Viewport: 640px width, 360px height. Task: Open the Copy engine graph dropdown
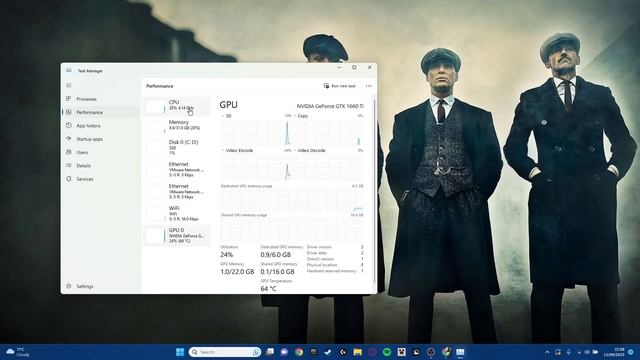(x=301, y=116)
